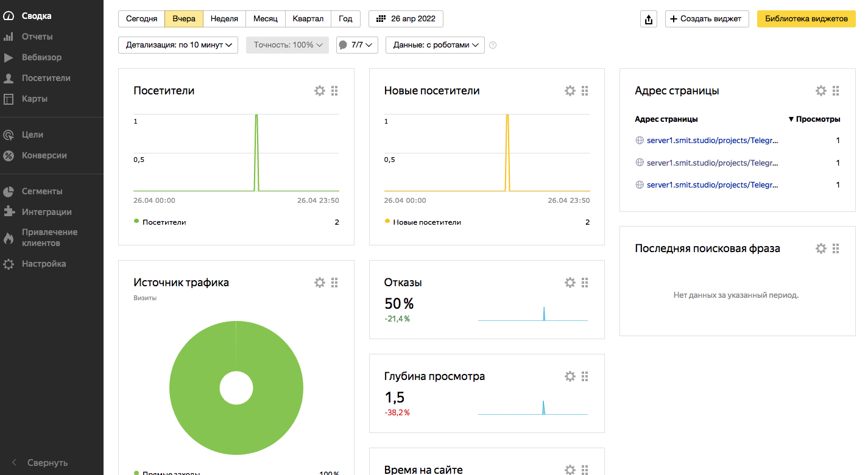Open the 26 апр 2022 date picker
This screenshot has height=475, width=868.
pos(406,19)
